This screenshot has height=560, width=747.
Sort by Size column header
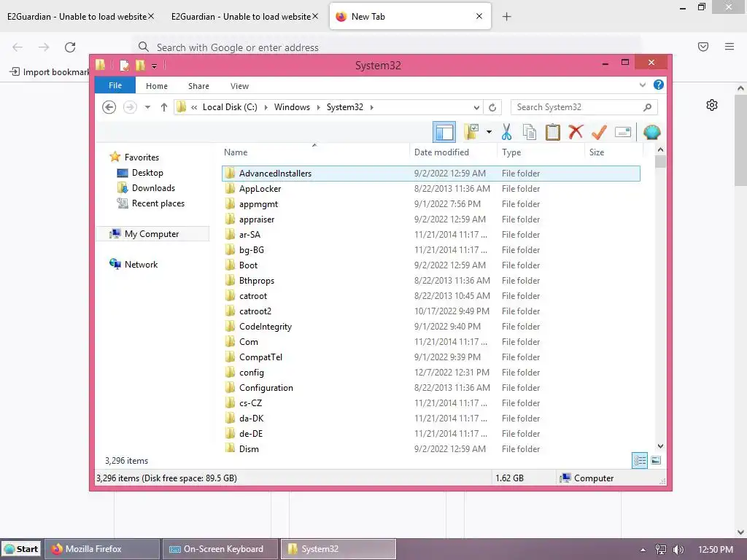coord(614,152)
